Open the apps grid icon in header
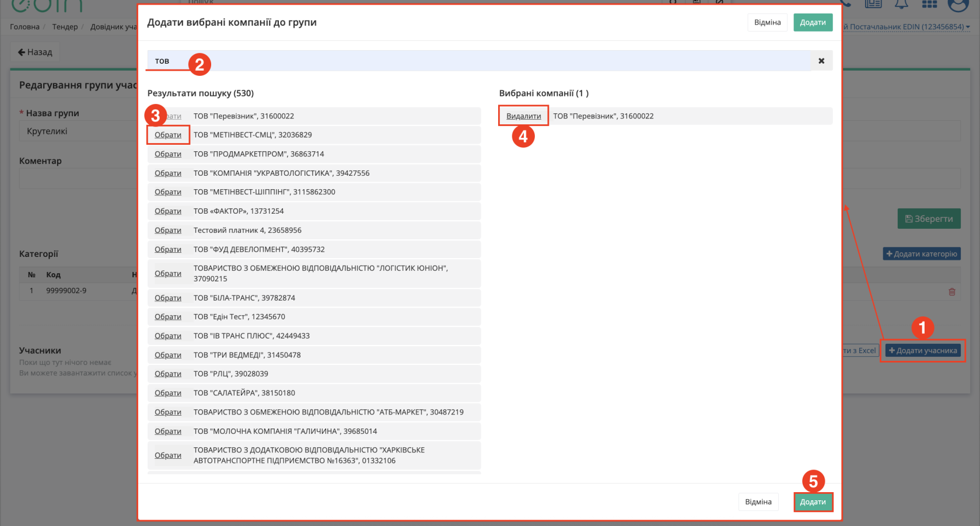Screen dimensions: 980x526 929,5
